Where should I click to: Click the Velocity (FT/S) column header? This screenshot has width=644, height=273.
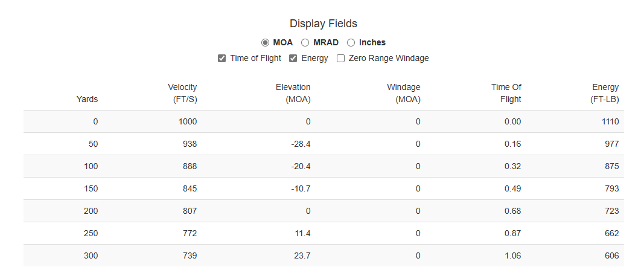[x=182, y=93]
